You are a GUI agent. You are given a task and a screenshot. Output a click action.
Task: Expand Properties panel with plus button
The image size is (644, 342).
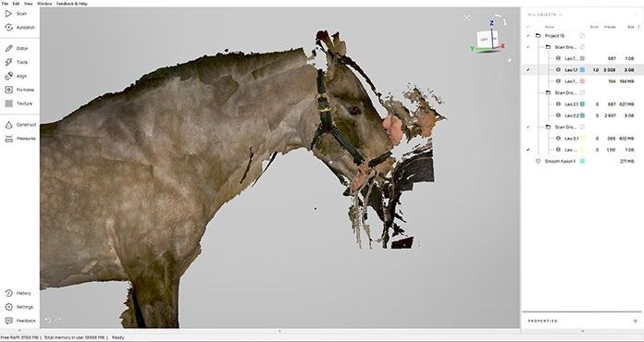click(635, 321)
